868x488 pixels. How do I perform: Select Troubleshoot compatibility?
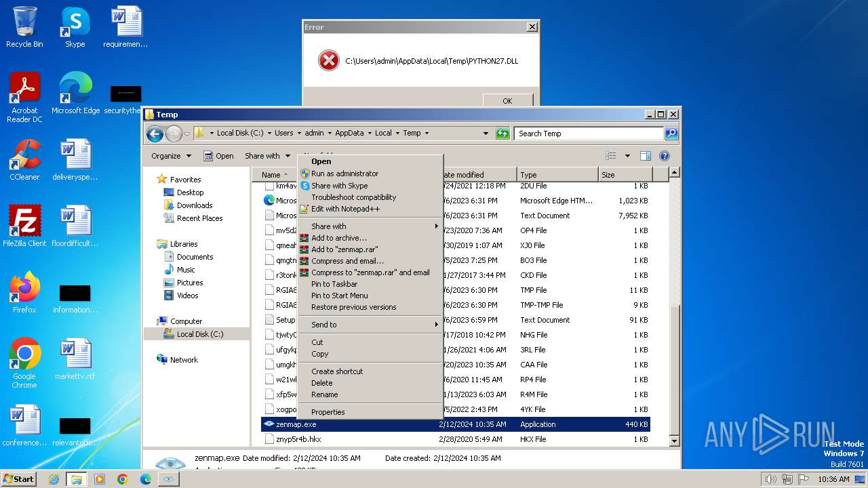(370, 197)
